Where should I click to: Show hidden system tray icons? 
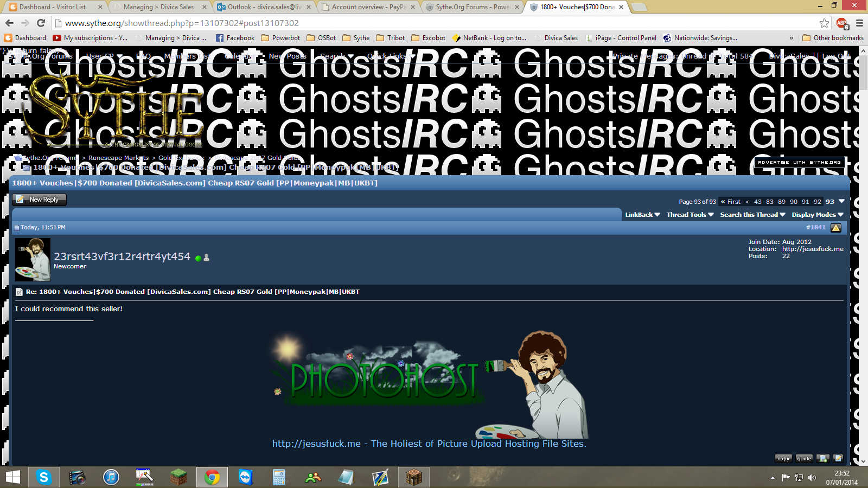pos(773,478)
